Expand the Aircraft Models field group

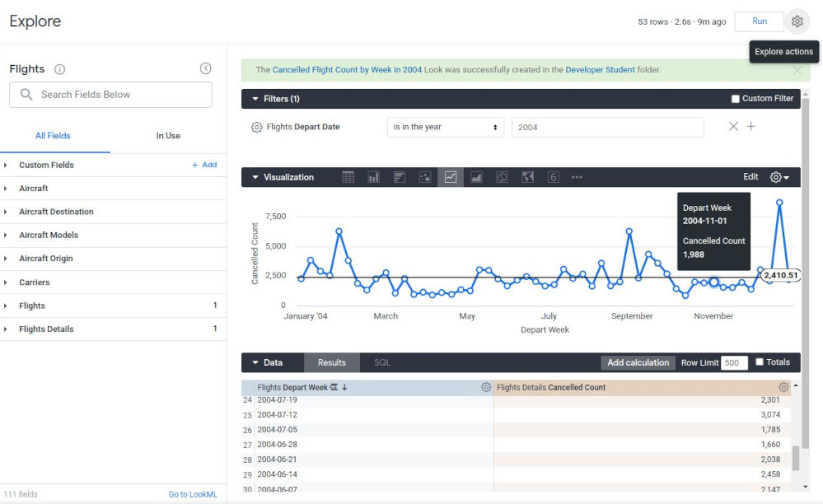pyautogui.click(x=5, y=235)
